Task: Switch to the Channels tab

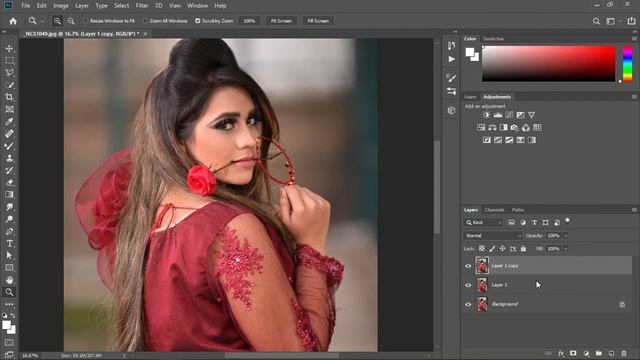Action: click(x=495, y=210)
